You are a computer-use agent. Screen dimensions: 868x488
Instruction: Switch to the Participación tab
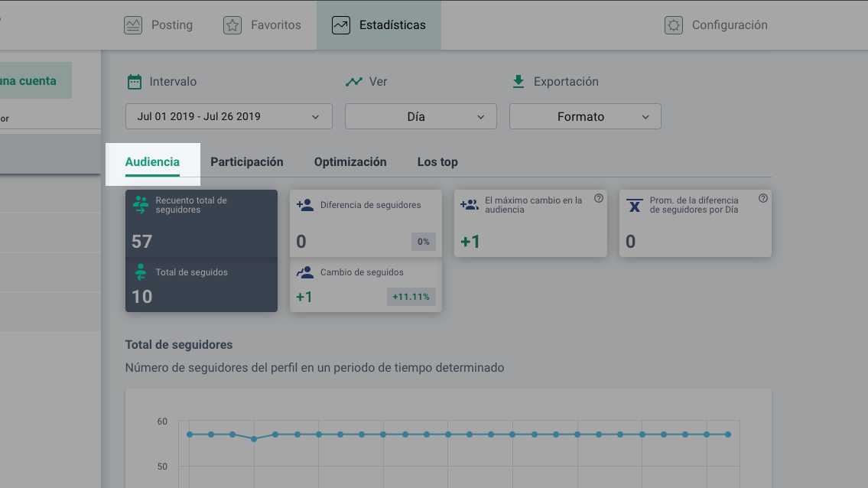pos(247,162)
